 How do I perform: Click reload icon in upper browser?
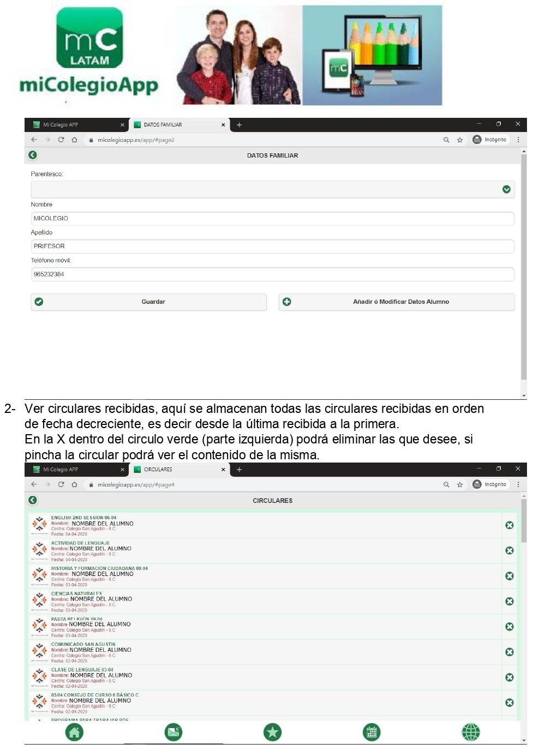pyautogui.click(x=61, y=140)
